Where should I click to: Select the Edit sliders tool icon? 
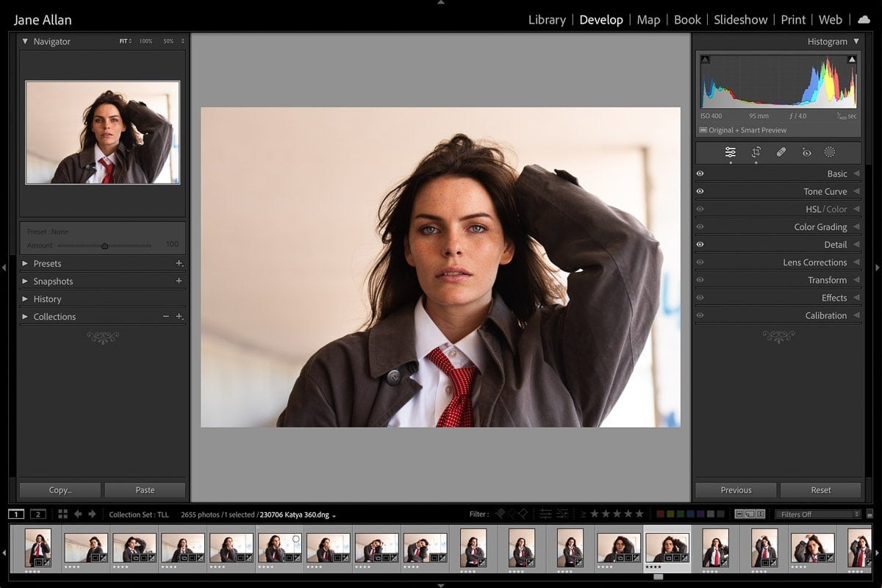(730, 152)
